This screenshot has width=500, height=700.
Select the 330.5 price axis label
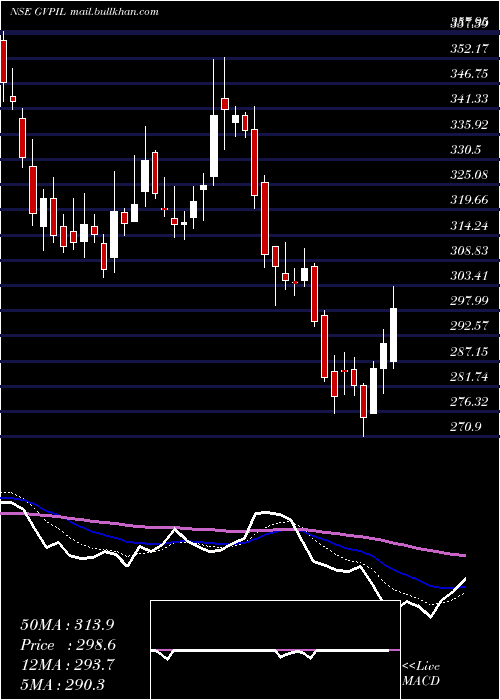(x=466, y=150)
